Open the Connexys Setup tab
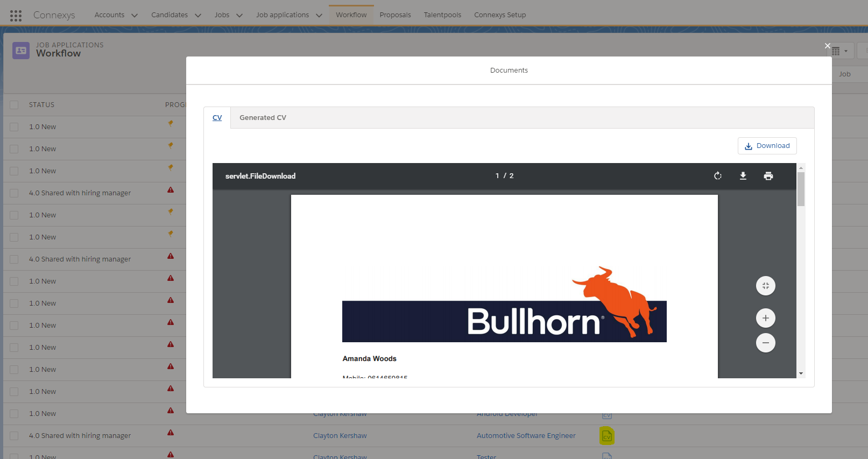 [500, 15]
